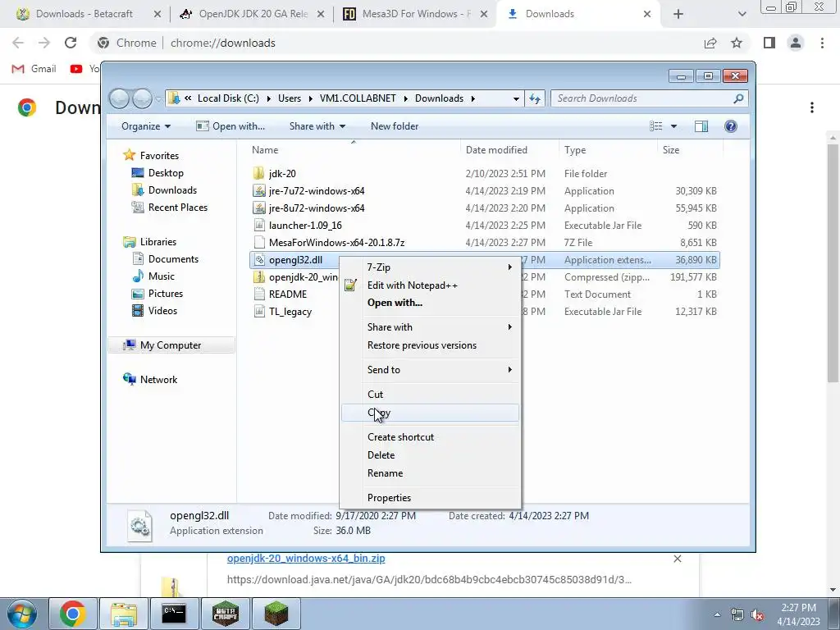Click Chrome reload page icon
This screenshot has width=840, height=630.
pos(71,43)
